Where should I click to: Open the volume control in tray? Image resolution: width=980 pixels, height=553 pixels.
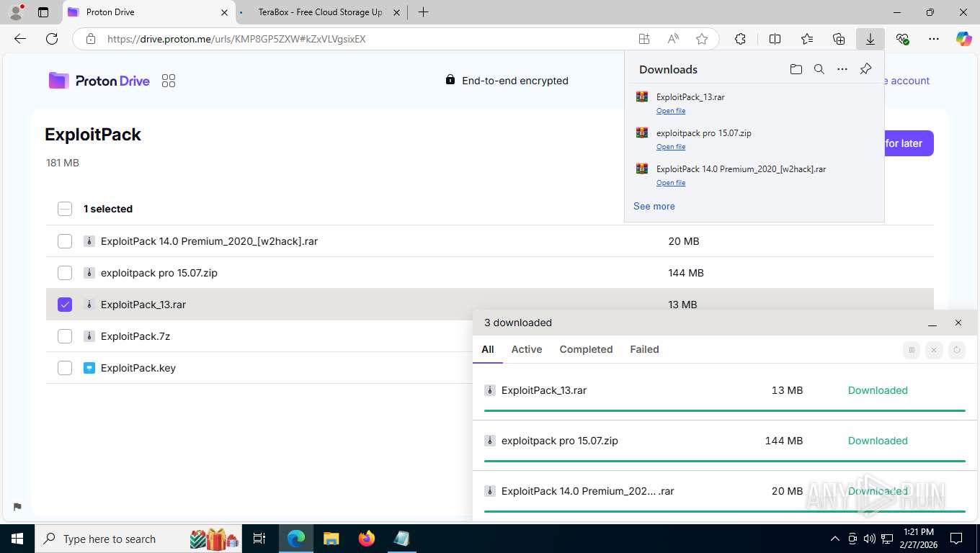870,539
